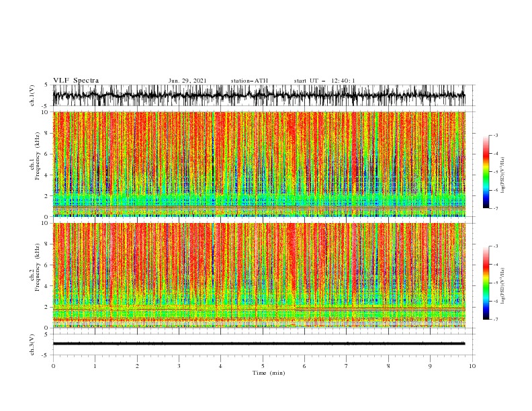Click the time axis tick label "5"
The height and width of the screenshot is (411, 532).
263,366
